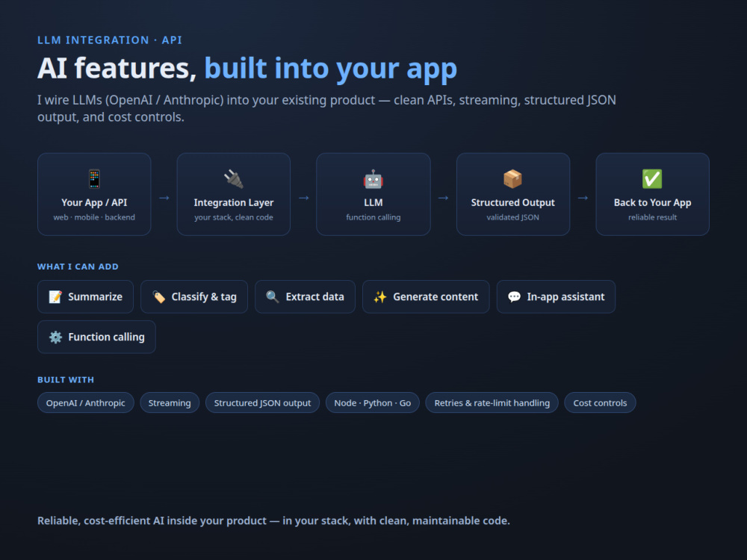This screenshot has height=560, width=747.
Task: Click 'function calling' subtitle under LLM
Action: coord(373,217)
